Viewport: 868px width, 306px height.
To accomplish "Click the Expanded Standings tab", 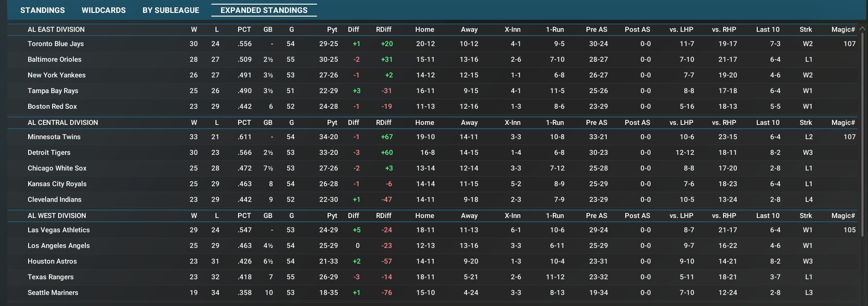I will (x=264, y=10).
